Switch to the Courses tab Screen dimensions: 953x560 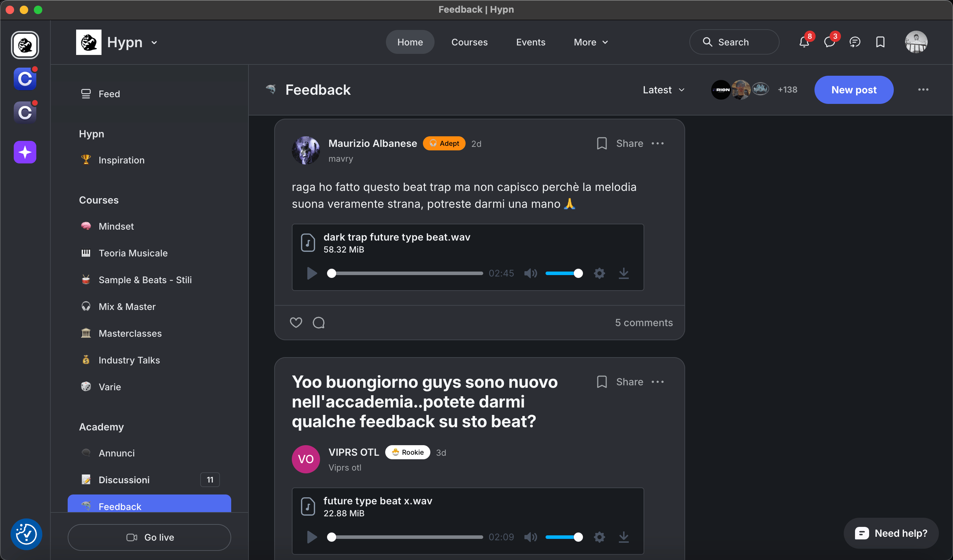tap(469, 42)
